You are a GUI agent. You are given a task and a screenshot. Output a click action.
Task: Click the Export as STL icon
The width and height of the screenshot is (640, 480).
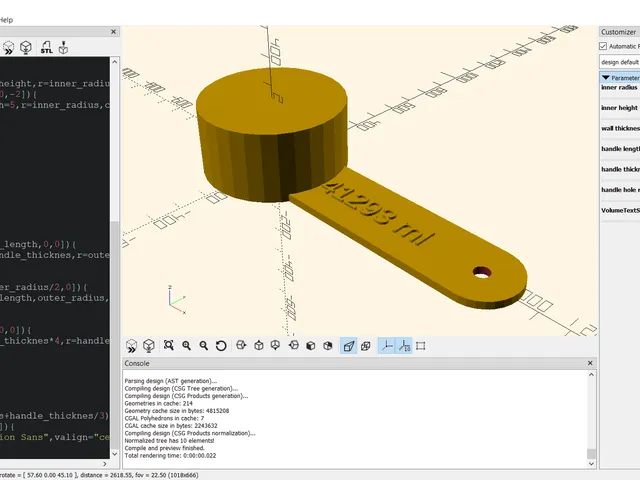(x=47, y=47)
